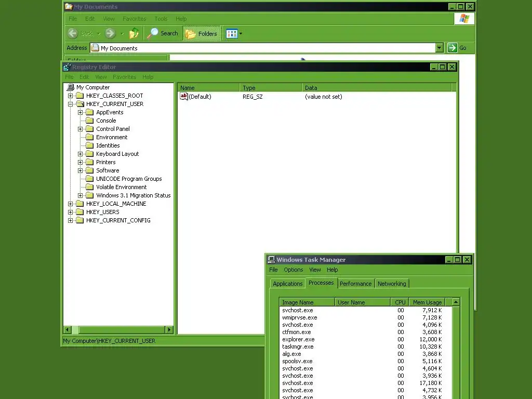532x399 pixels.
Task: Open the Forward history dropdown arrow
Action: (x=122, y=34)
